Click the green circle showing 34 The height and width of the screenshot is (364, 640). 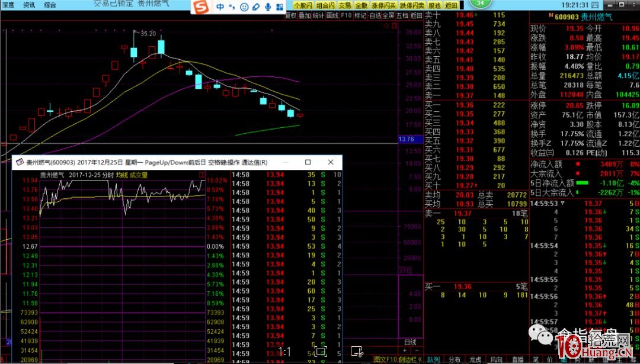pyautogui.click(x=480, y=4)
